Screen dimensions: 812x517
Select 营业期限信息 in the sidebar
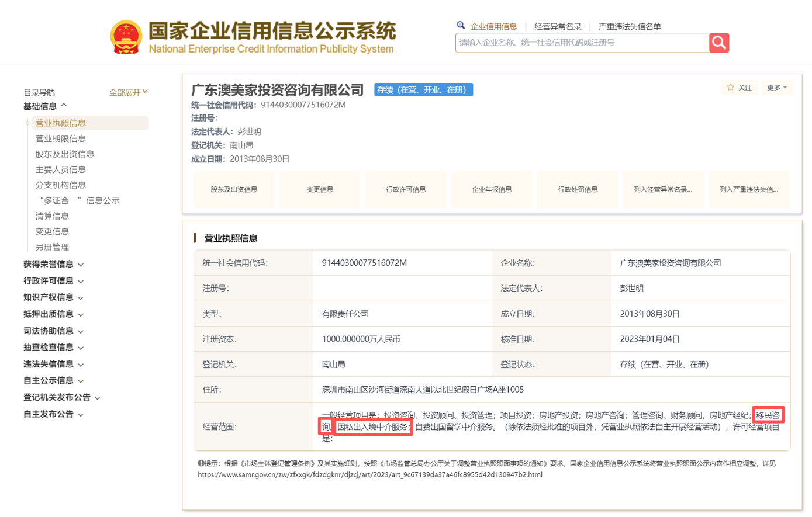[61, 138]
